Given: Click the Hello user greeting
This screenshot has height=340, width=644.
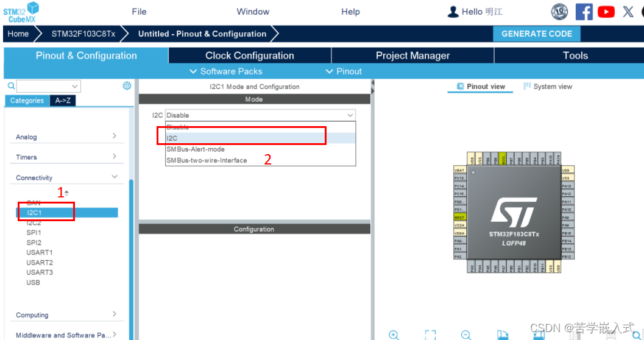Looking at the screenshot, I should click(x=482, y=12).
